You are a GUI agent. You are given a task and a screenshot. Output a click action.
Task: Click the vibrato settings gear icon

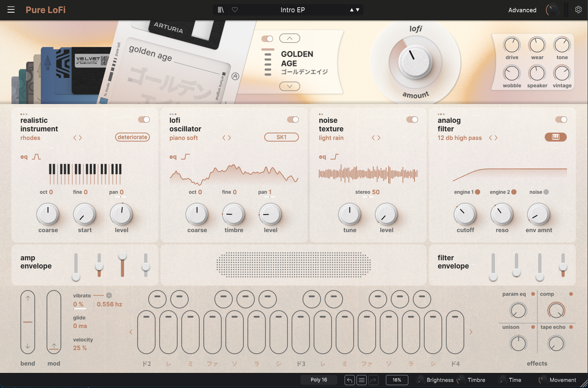pos(109,295)
